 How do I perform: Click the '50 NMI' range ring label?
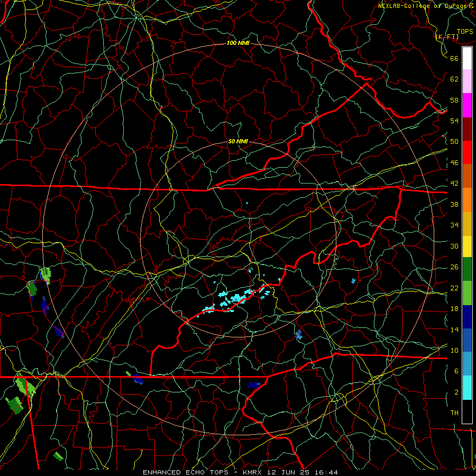pyautogui.click(x=238, y=141)
